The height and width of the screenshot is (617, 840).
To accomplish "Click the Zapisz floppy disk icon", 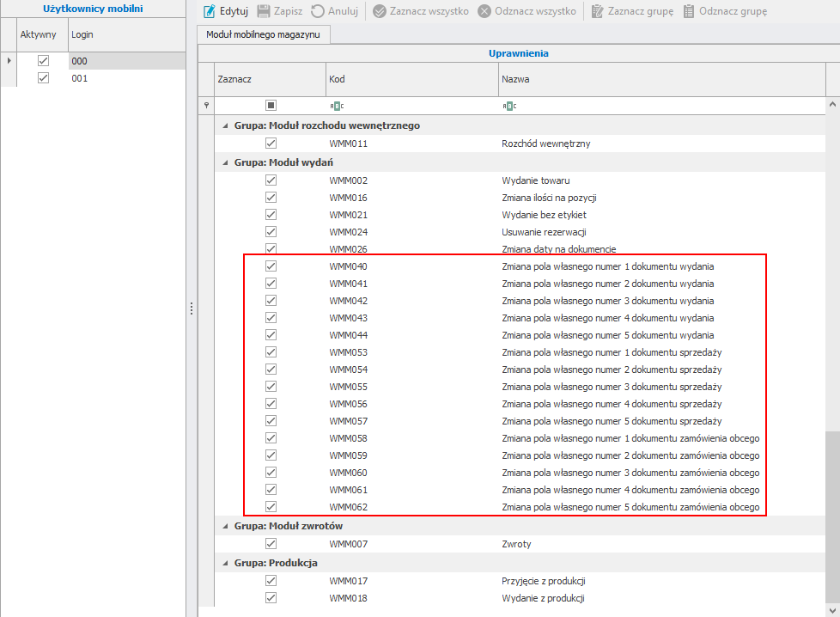I will click(x=264, y=12).
